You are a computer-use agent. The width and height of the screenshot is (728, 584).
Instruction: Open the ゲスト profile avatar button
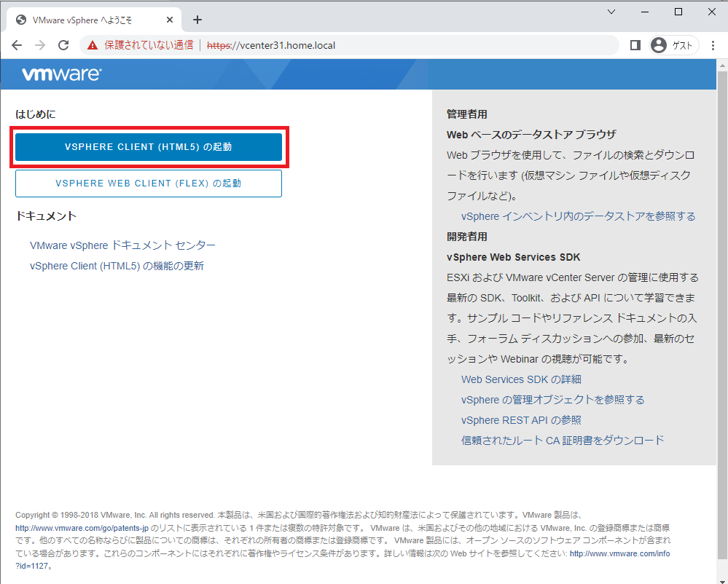(x=673, y=45)
